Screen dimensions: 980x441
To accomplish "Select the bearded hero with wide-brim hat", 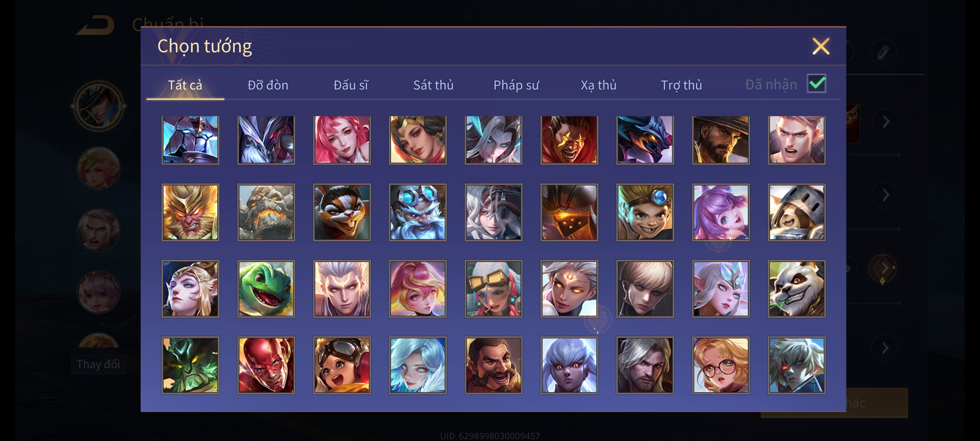I will (721, 140).
